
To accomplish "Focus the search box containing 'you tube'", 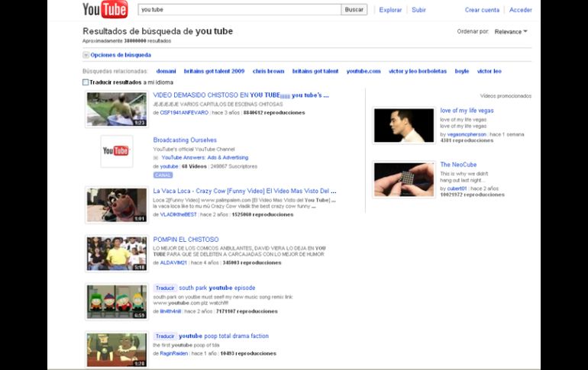I will click(x=238, y=10).
